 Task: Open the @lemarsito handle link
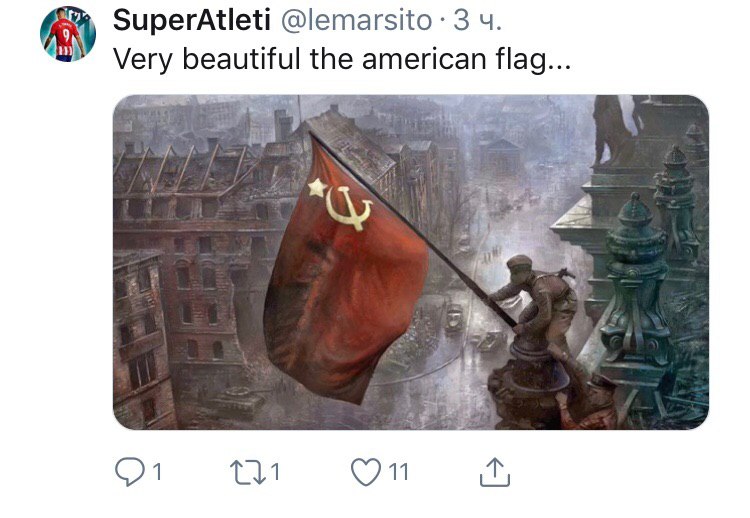pos(356,21)
